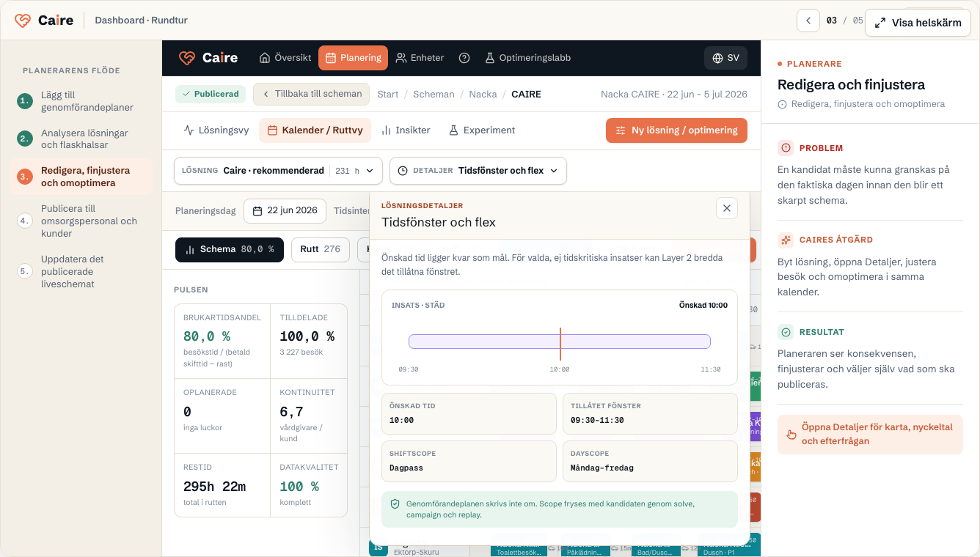The image size is (980, 557).
Task: Go to step 4 Publicera till omsorgspersonal
Action: click(x=81, y=221)
